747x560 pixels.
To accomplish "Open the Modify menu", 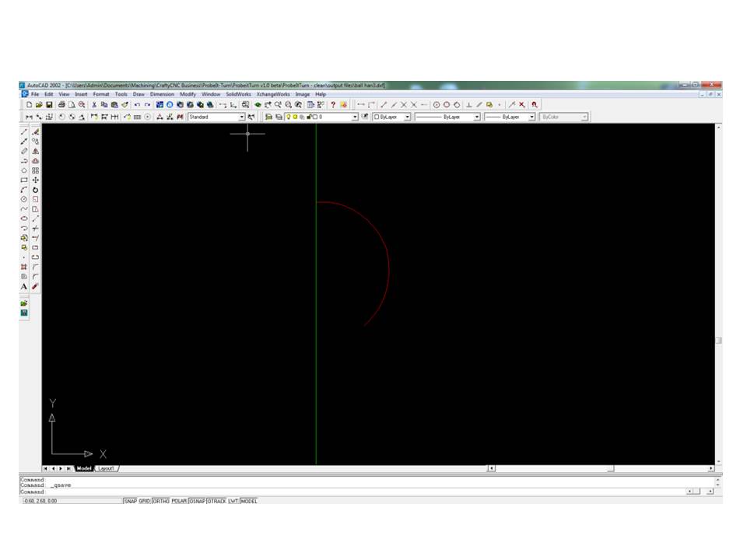I will pos(188,94).
